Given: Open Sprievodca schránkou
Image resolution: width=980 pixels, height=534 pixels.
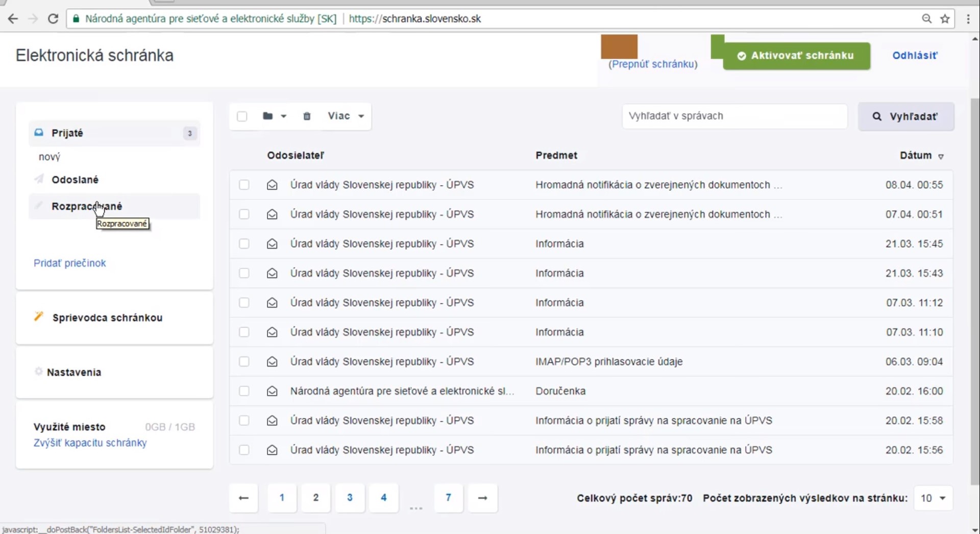Looking at the screenshot, I should click(x=107, y=318).
